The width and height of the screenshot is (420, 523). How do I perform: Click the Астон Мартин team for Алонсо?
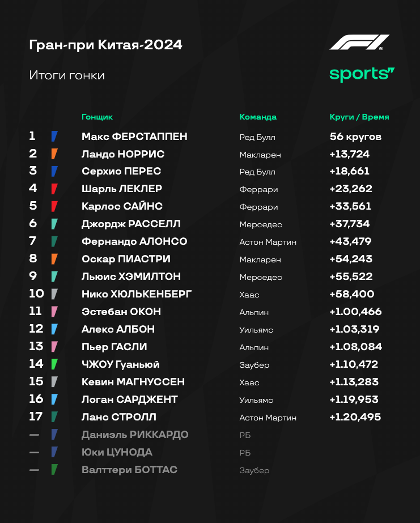[x=268, y=242]
